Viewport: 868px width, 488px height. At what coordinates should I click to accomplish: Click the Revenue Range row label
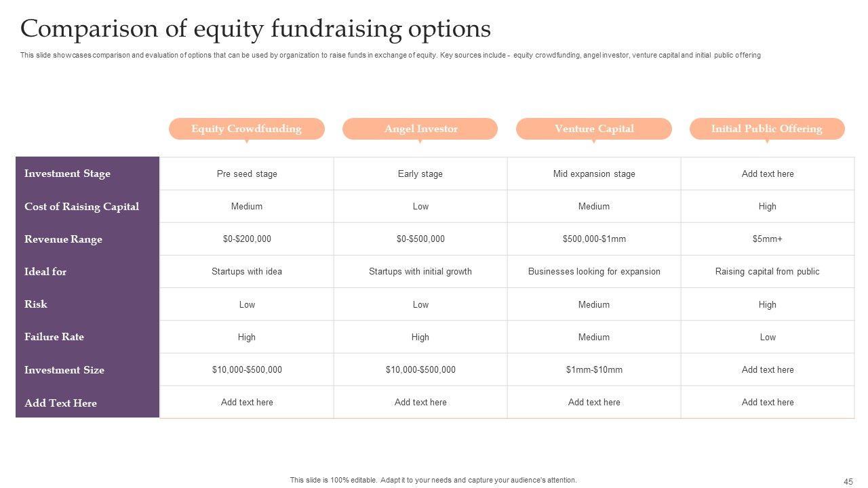(x=63, y=239)
